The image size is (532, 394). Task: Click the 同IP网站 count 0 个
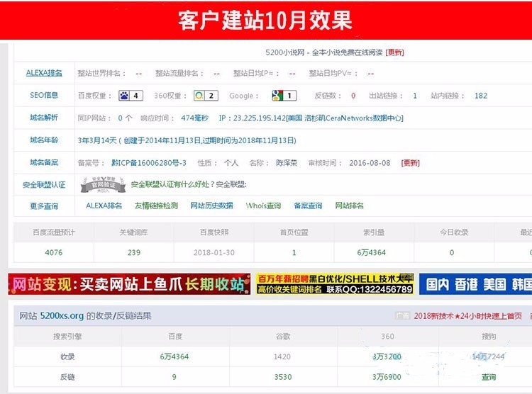[x=125, y=118]
